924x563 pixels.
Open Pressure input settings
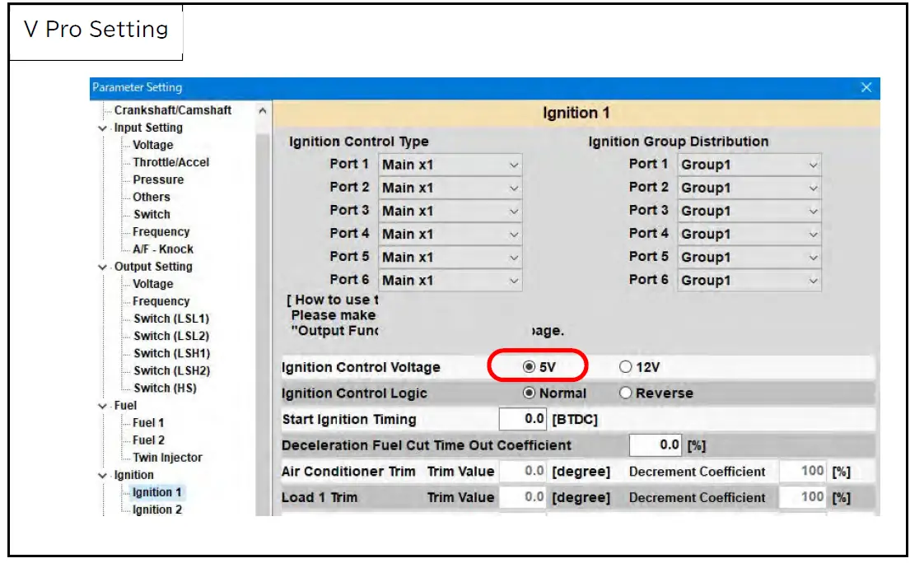158,179
